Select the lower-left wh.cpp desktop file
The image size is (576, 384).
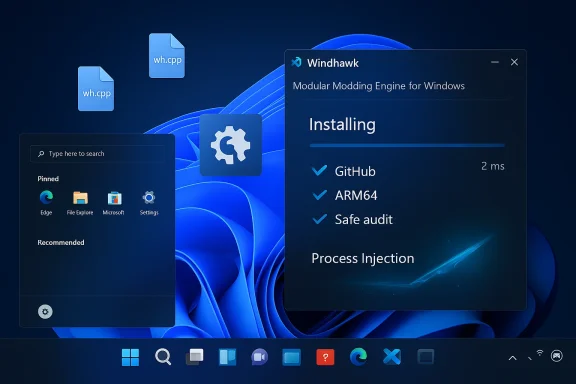pos(96,89)
